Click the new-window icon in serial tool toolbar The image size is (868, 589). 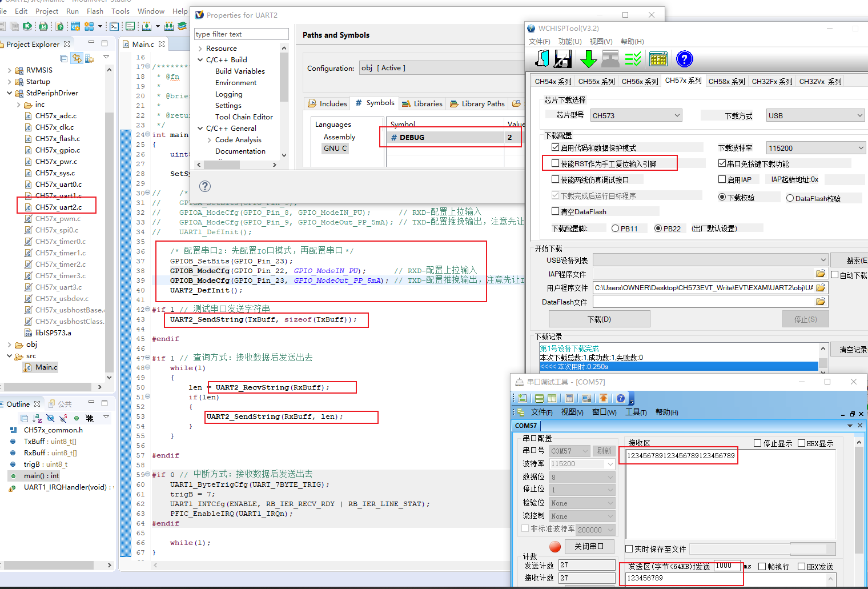tap(522, 398)
